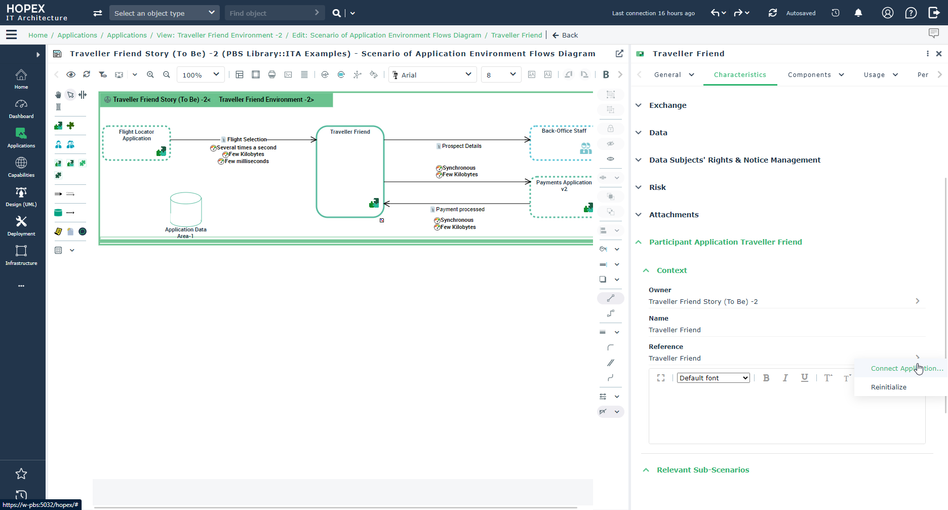Click the zoom in magnifier icon

(x=151, y=75)
